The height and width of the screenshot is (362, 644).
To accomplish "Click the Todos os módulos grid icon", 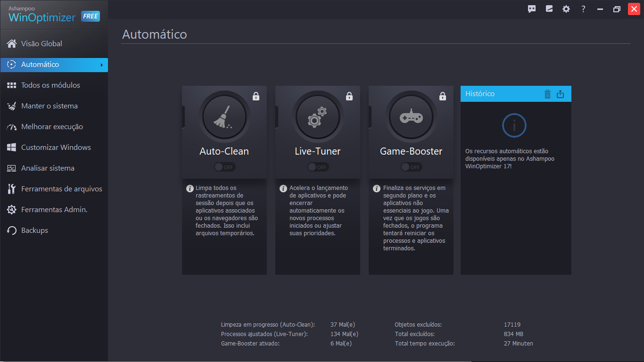I will click(12, 85).
